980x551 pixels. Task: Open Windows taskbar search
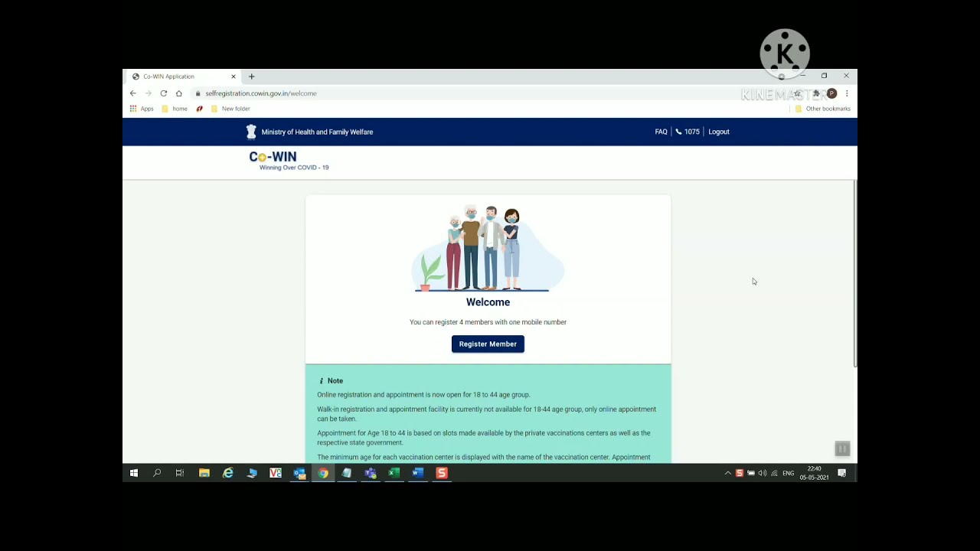tap(157, 473)
